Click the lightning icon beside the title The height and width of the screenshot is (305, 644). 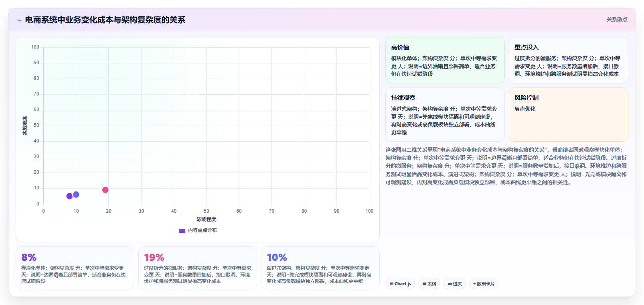[x=19, y=20]
